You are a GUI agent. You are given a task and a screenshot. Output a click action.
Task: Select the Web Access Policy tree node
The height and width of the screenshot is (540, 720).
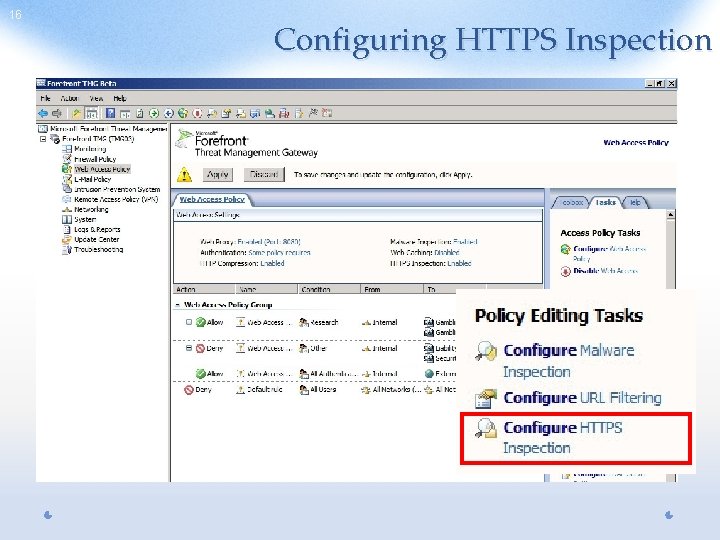[x=102, y=169]
